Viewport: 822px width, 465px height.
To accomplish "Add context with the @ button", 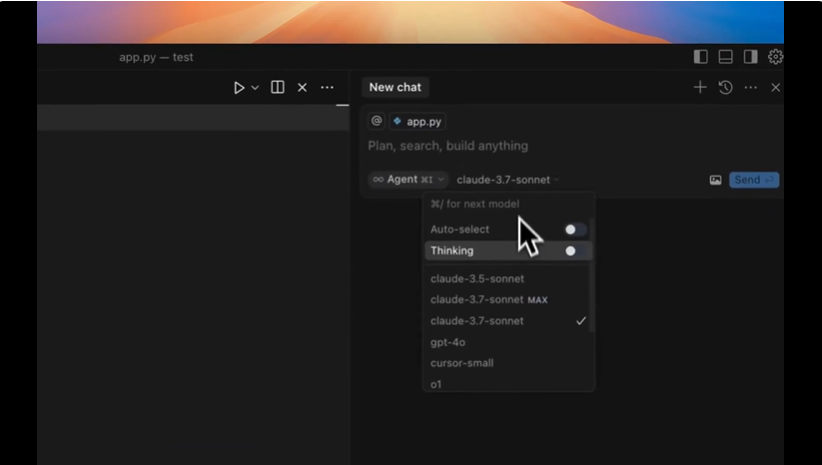I will (x=376, y=121).
